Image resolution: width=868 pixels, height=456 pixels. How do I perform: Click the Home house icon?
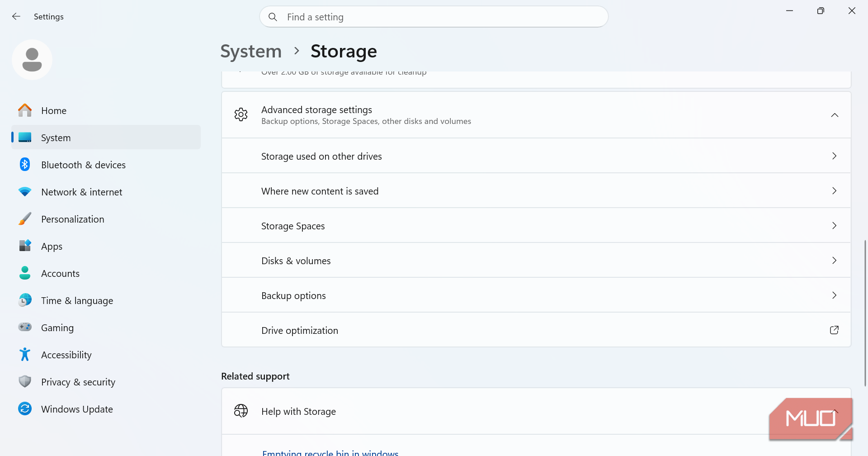click(x=25, y=110)
